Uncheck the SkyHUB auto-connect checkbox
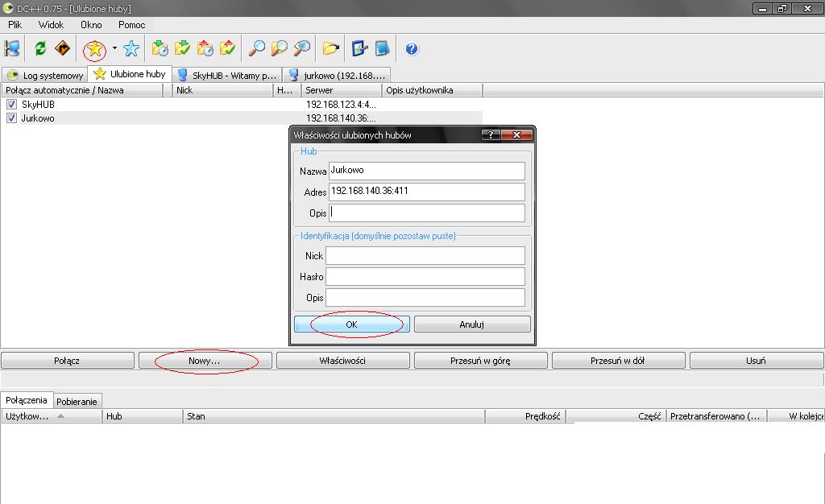This screenshot has height=504, width=825. pyautogui.click(x=11, y=105)
